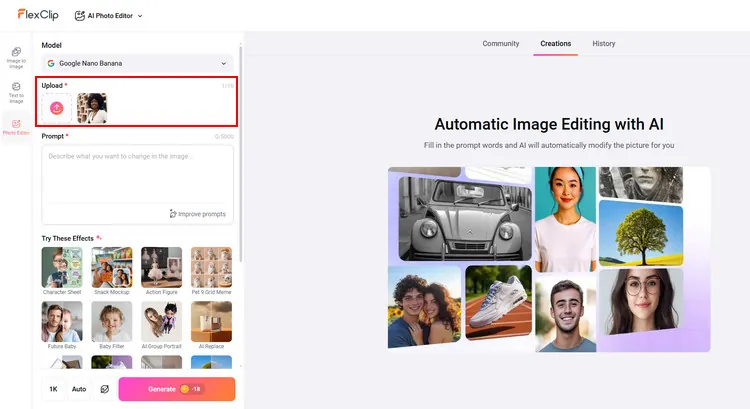The width and height of the screenshot is (750, 409).
Task: Click the pink upload image button
Action: [x=56, y=108]
